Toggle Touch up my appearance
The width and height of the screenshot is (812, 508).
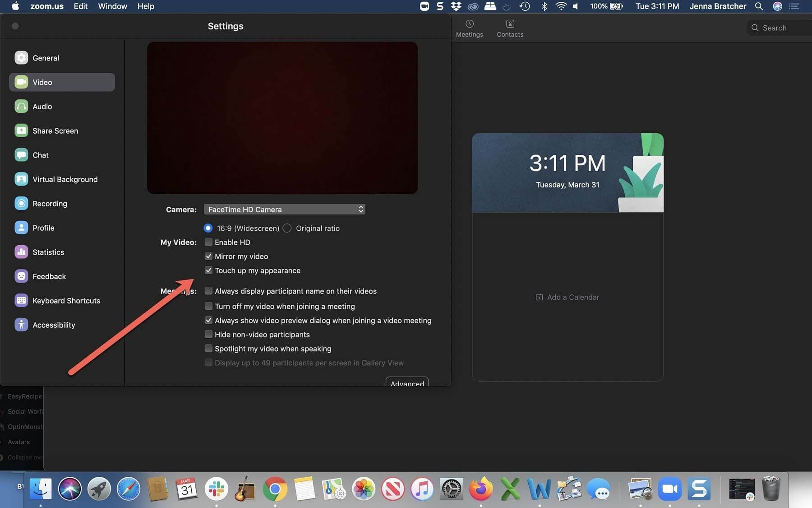[208, 270]
